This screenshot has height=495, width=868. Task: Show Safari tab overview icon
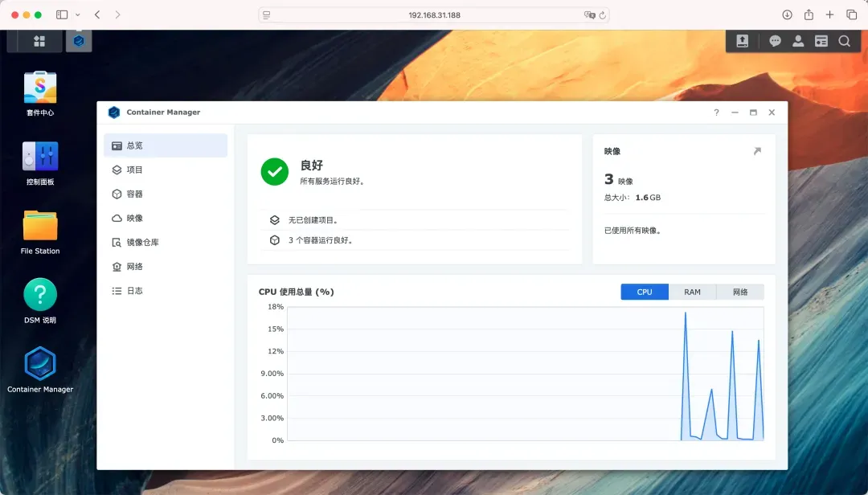[851, 15]
